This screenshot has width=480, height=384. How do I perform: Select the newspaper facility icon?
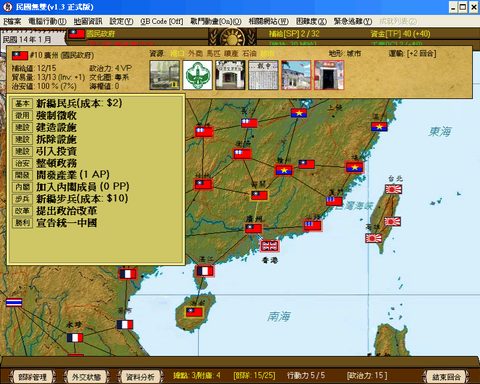pyautogui.click(x=263, y=75)
